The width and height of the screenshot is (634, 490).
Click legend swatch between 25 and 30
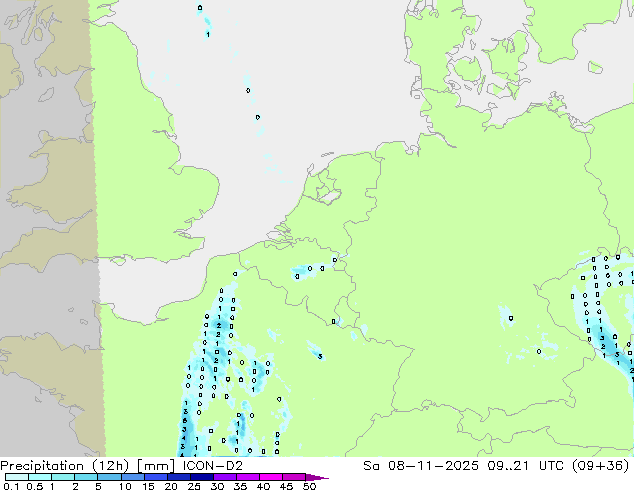[x=201, y=477]
